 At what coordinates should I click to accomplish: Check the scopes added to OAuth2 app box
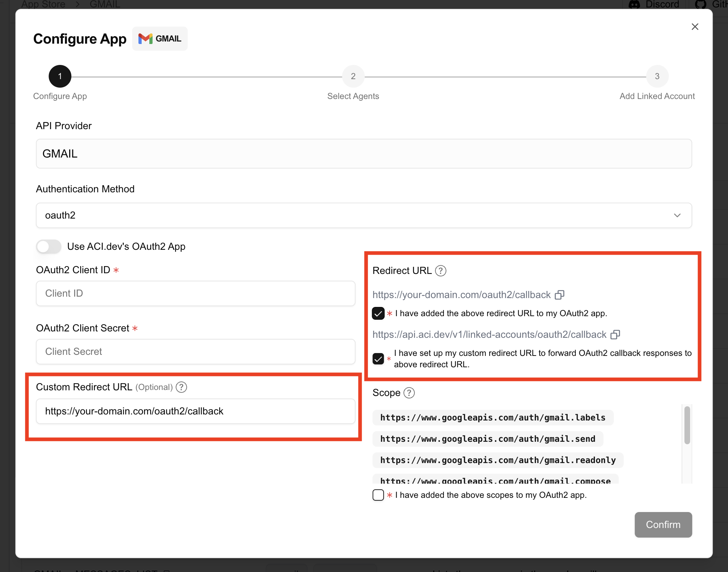click(x=378, y=495)
